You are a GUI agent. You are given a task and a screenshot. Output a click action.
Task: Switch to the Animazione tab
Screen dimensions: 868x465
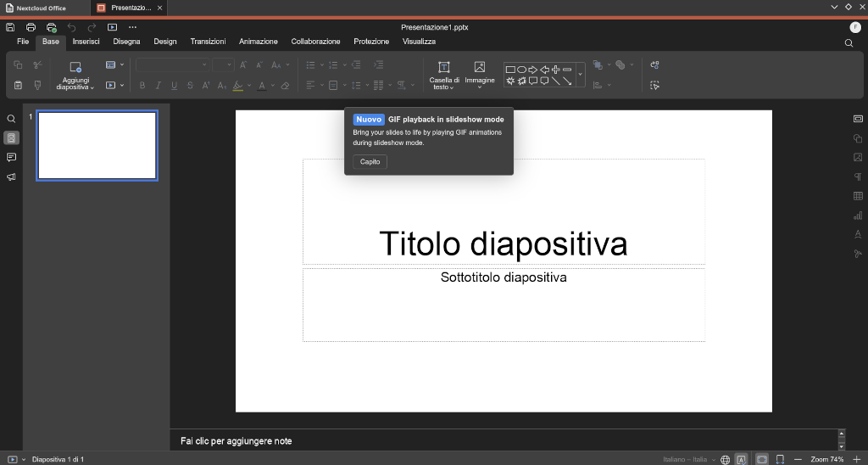(259, 42)
